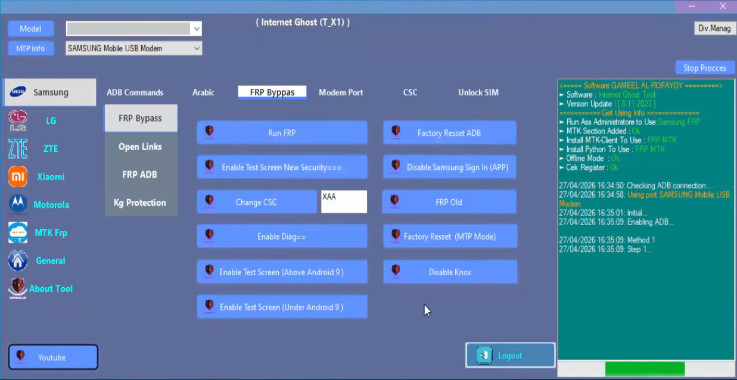The width and height of the screenshot is (737, 380).
Task: Open the Modem Port tab
Action: (341, 93)
